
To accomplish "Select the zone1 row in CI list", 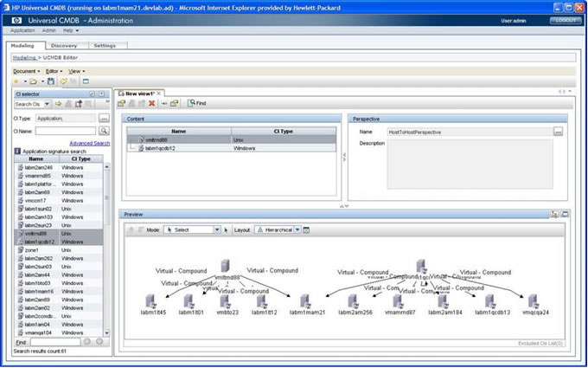I will 59,249.
